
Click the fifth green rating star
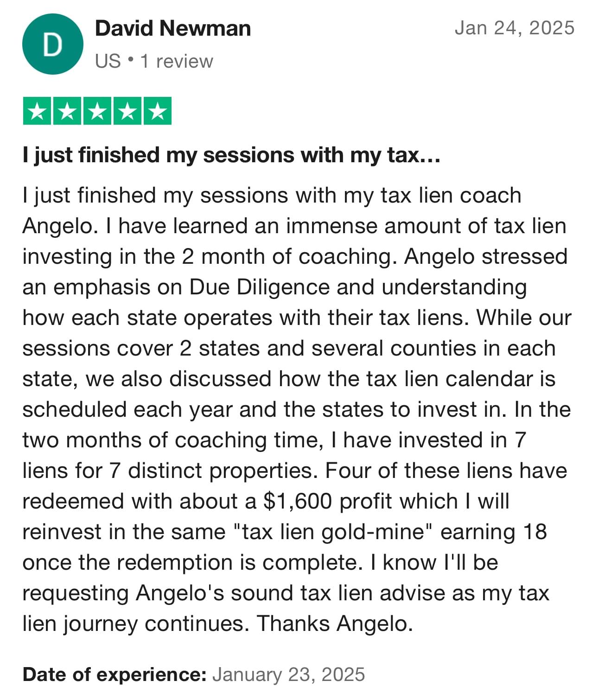(158, 111)
